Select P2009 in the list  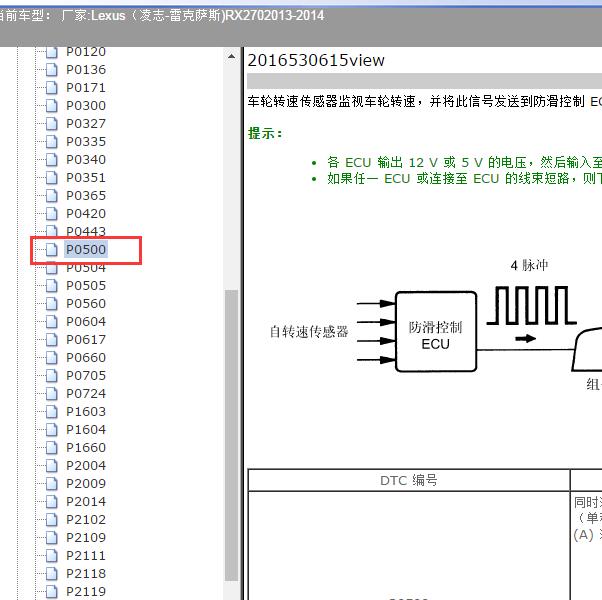[x=86, y=483]
